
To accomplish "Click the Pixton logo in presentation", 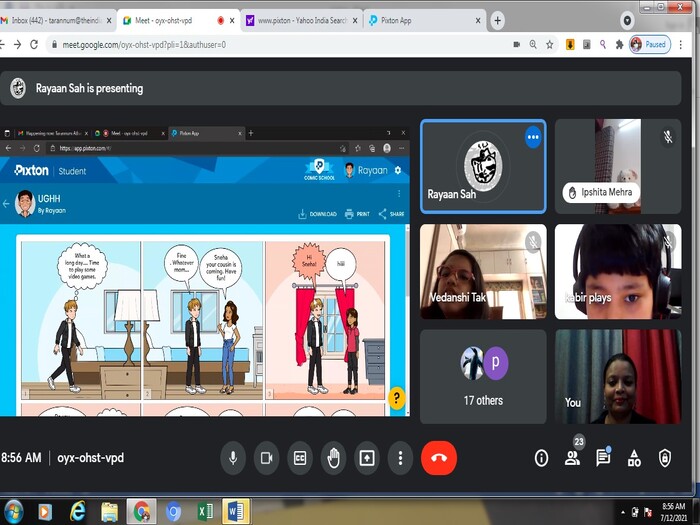I will pyautogui.click(x=31, y=171).
